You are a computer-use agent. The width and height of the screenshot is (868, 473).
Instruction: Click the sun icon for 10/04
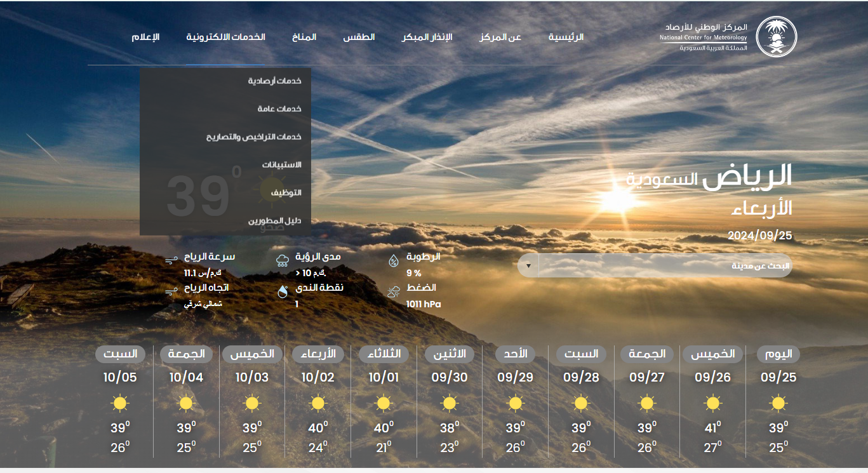point(186,403)
